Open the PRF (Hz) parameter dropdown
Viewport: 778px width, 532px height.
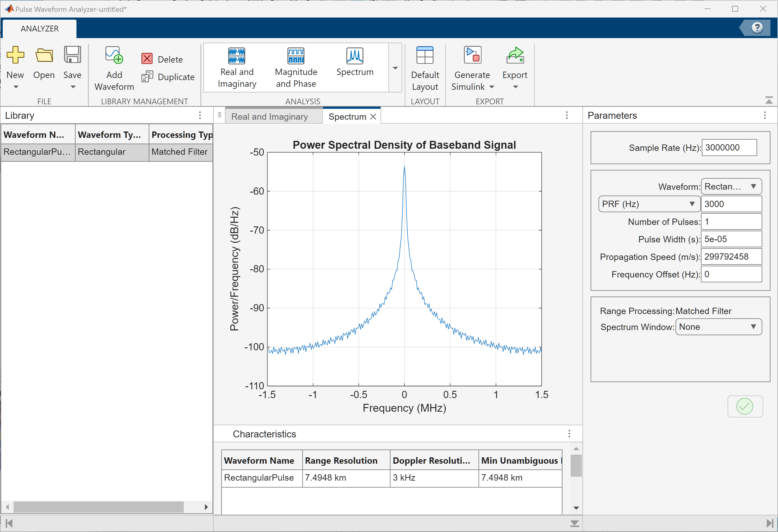pos(648,204)
